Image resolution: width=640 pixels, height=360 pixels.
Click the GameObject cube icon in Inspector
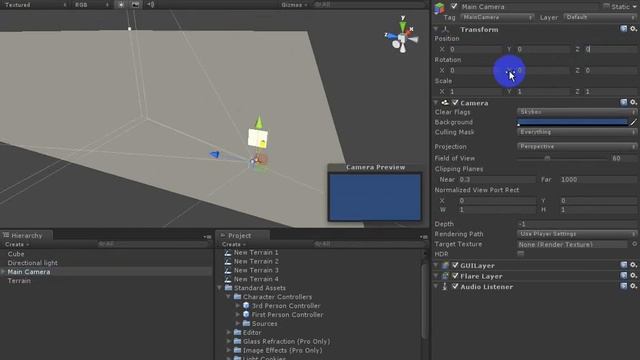(440, 8)
